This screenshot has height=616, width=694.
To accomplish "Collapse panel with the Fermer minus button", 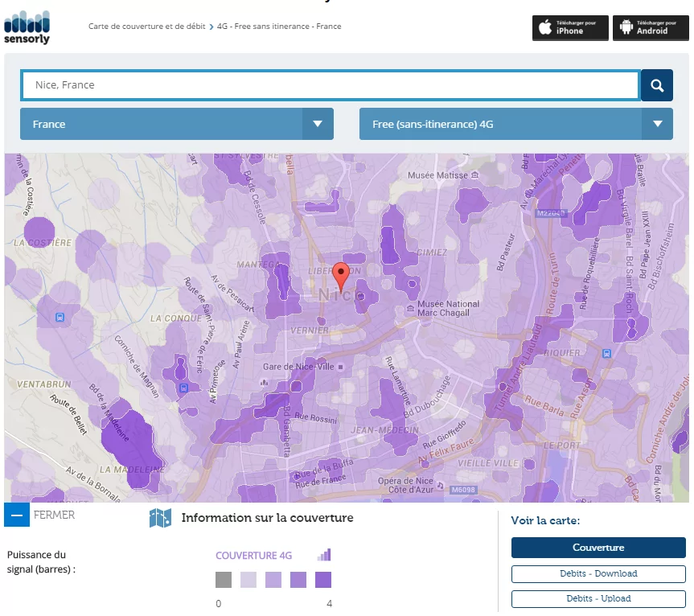I will pyautogui.click(x=17, y=515).
